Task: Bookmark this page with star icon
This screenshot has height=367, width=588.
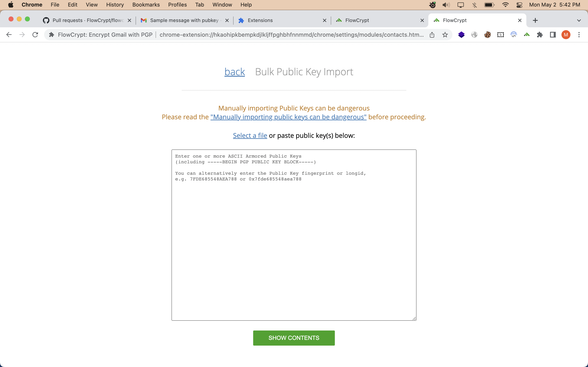Action: (445, 35)
